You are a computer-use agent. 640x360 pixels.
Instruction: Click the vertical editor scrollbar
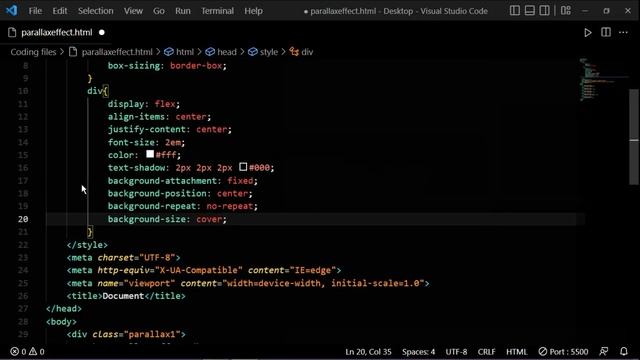[634, 137]
